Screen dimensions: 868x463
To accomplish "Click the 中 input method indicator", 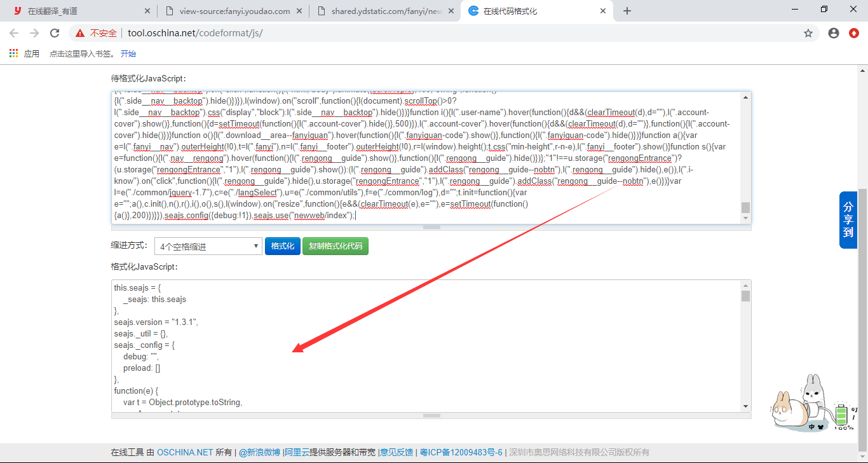I will pos(812,427).
